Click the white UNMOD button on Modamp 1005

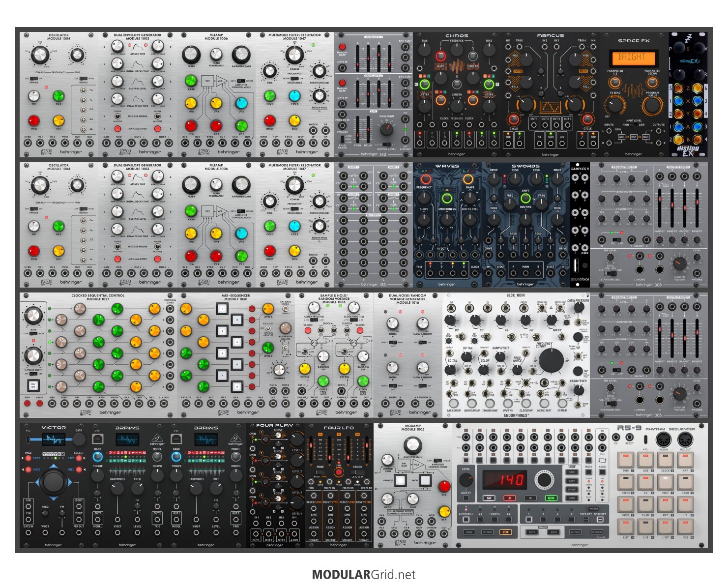[401, 480]
